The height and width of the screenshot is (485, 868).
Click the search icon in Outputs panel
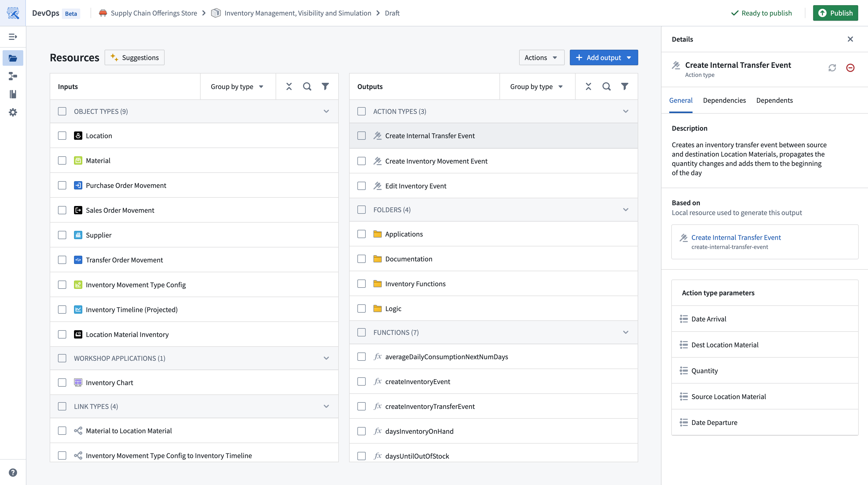(606, 87)
